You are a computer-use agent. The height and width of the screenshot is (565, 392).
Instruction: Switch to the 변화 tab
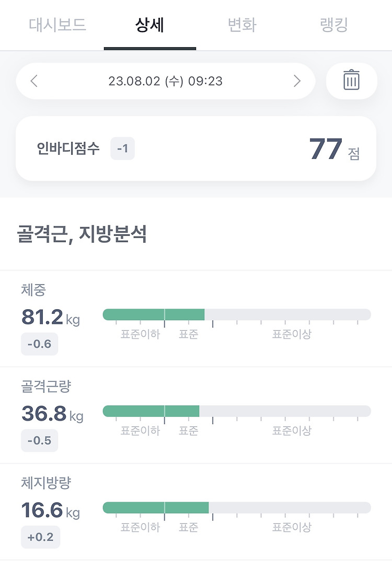click(x=242, y=25)
